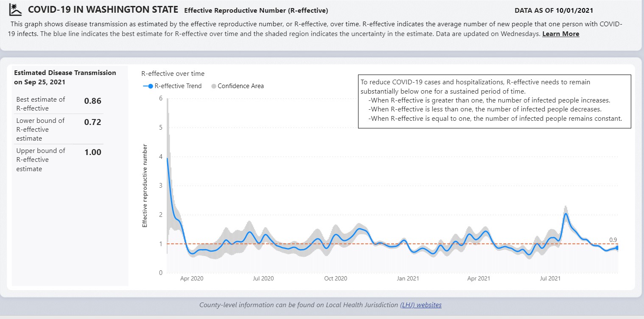
Task: Click the y-axis tick label 4
Action: coord(161,156)
